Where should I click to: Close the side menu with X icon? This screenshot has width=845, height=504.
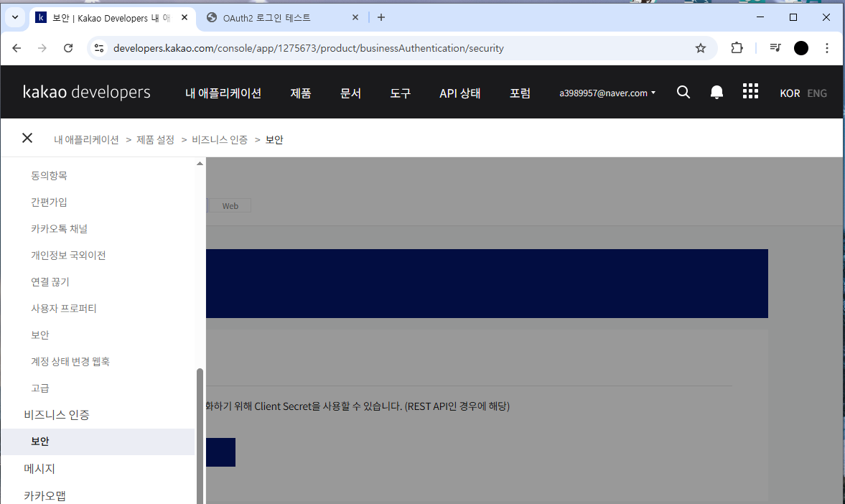pyautogui.click(x=27, y=138)
